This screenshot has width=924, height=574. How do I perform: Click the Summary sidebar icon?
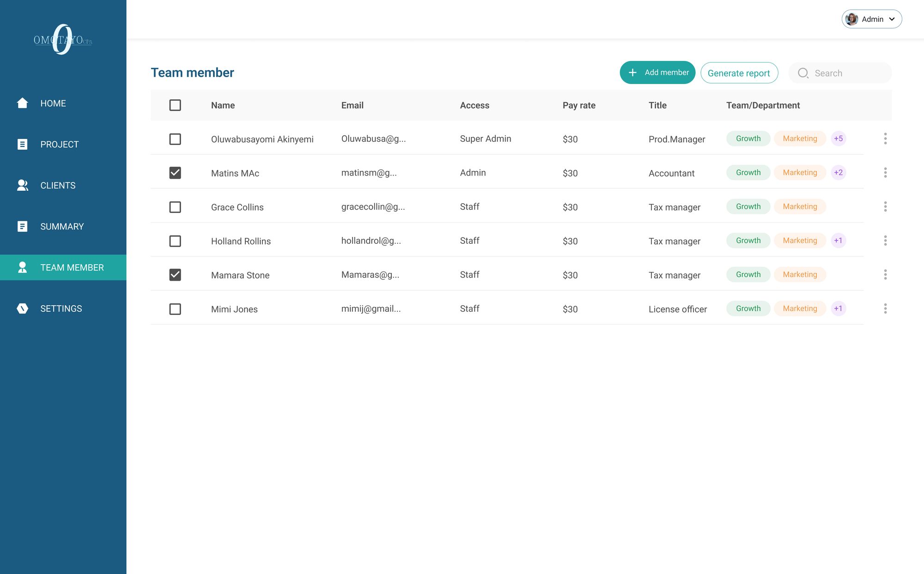tap(22, 226)
